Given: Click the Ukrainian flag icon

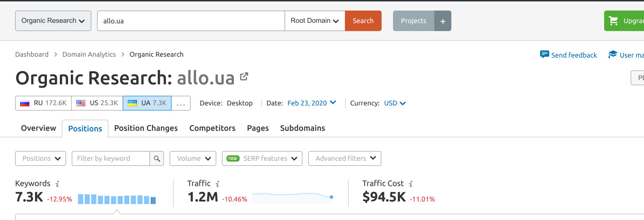Looking at the screenshot, I should (132, 103).
